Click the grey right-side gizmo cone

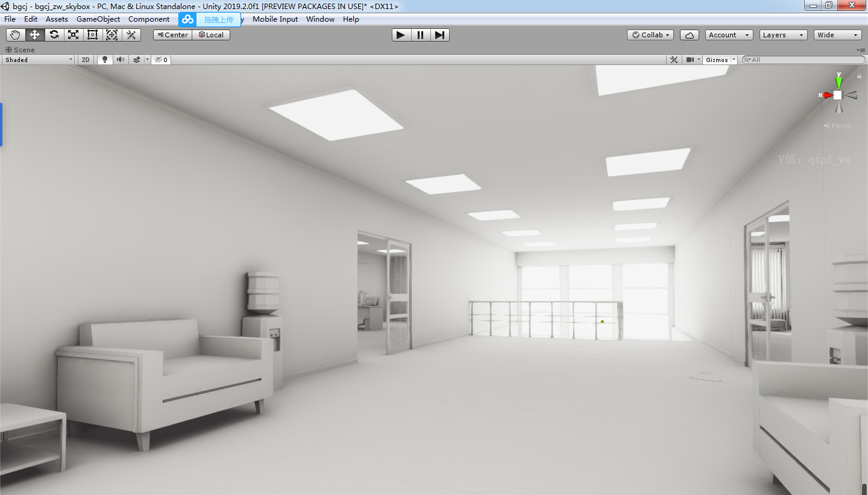(851, 95)
